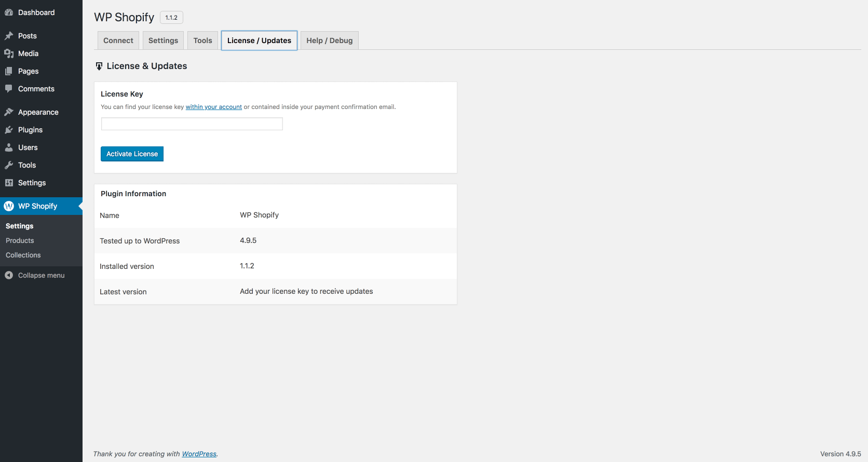Open the Plugins menu item

coord(41,130)
